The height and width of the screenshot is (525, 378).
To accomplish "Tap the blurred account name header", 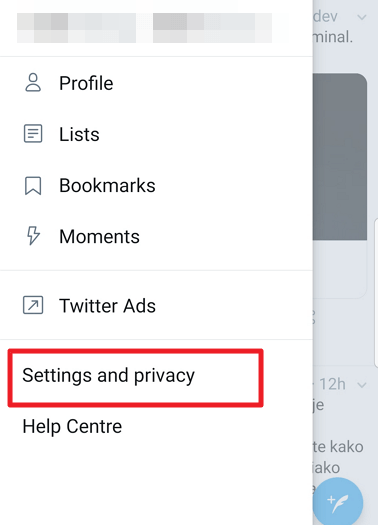I will click(x=144, y=28).
